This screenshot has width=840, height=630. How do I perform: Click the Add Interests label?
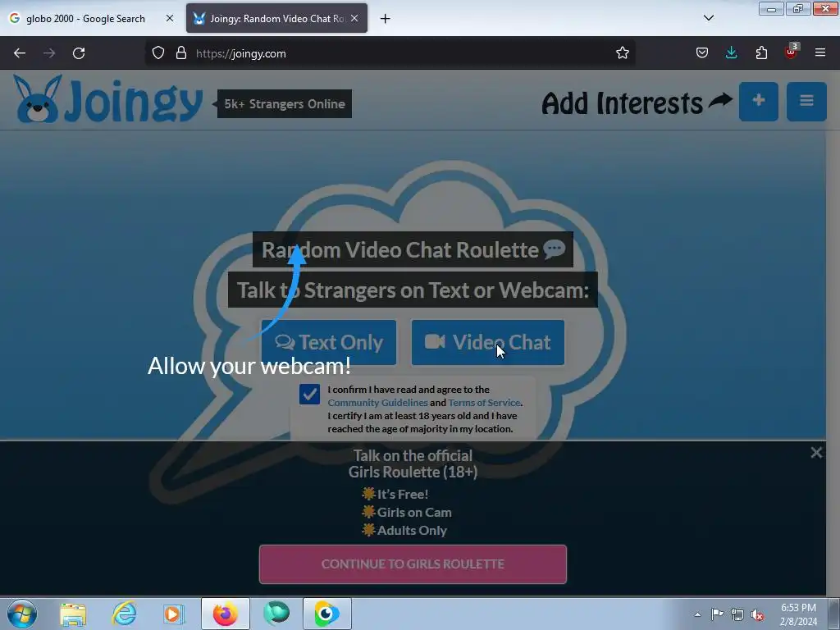pyautogui.click(x=622, y=103)
